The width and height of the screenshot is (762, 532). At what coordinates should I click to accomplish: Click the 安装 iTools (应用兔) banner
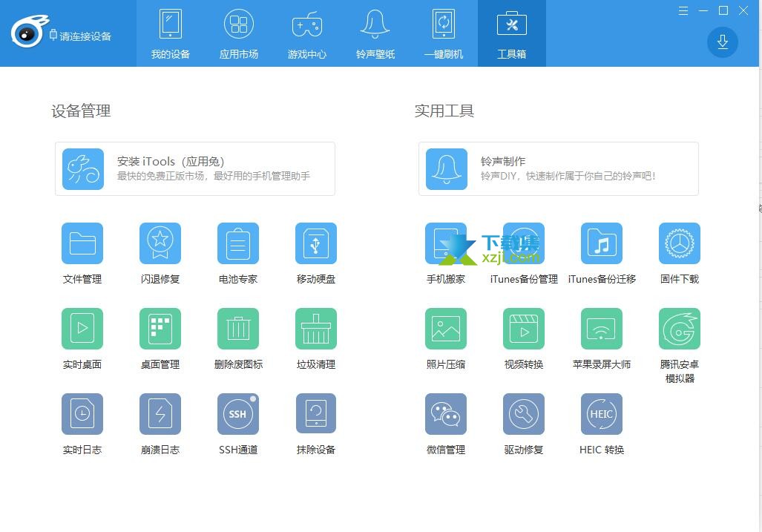(x=195, y=169)
